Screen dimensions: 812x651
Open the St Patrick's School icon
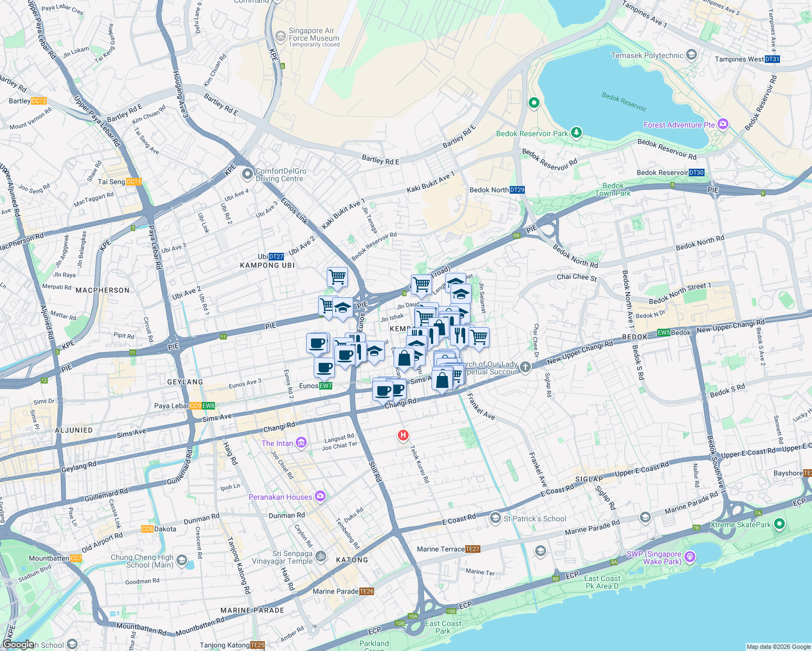point(495,518)
